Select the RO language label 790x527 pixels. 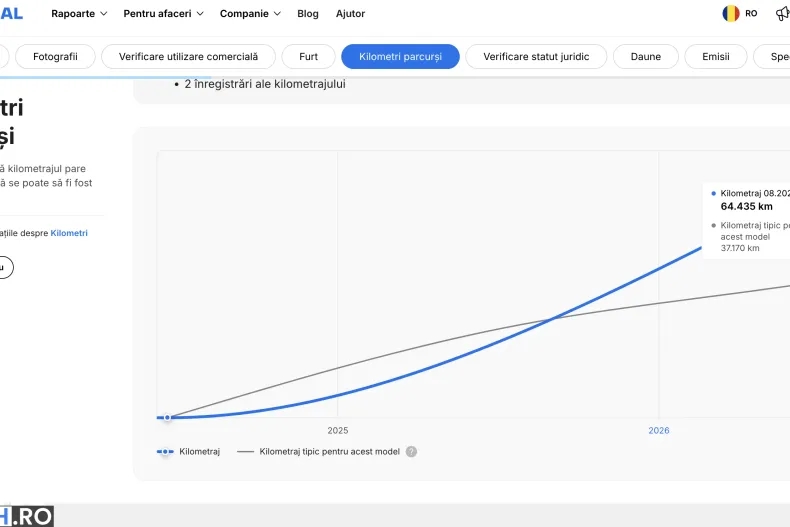point(751,14)
